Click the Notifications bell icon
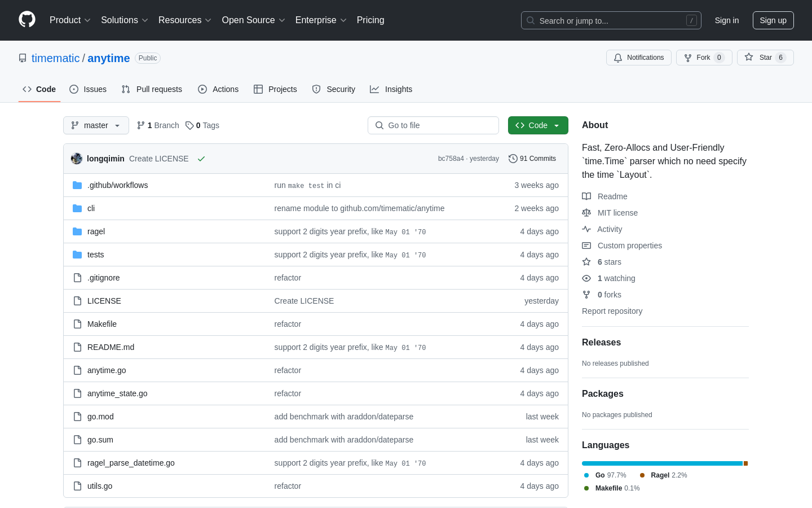 coord(618,58)
